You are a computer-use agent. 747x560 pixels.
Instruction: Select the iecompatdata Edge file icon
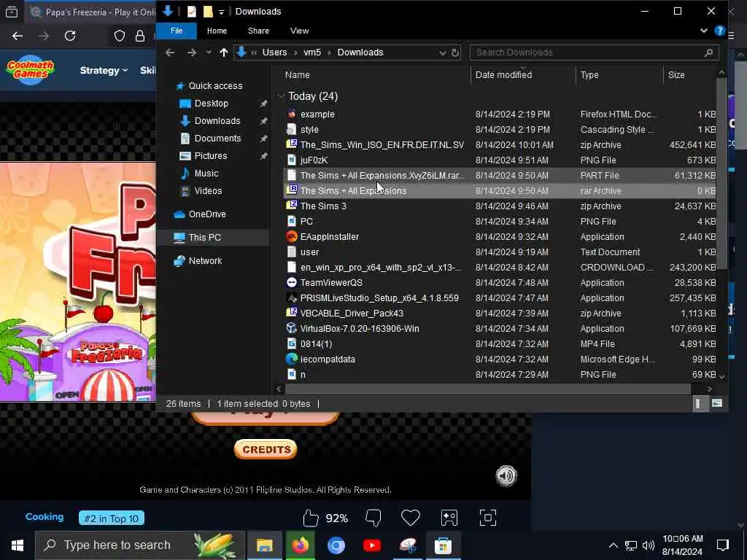tap(292, 359)
